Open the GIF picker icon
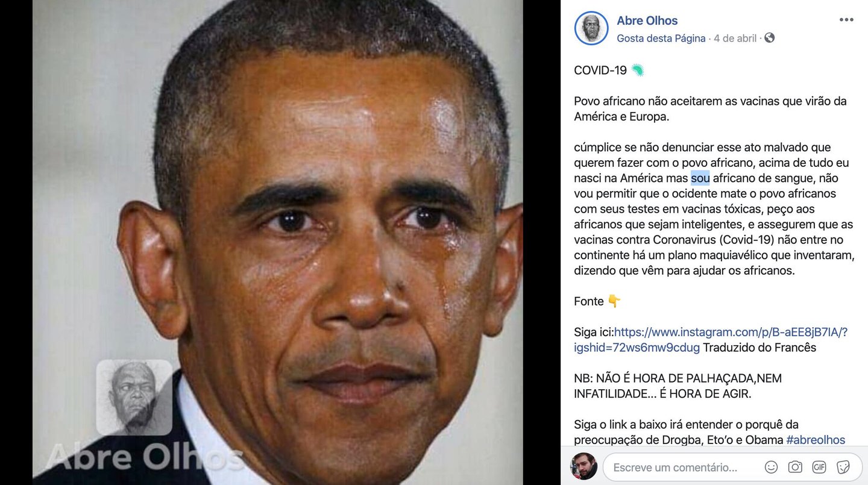Screen dimensions: 868x485 pos(819,467)
